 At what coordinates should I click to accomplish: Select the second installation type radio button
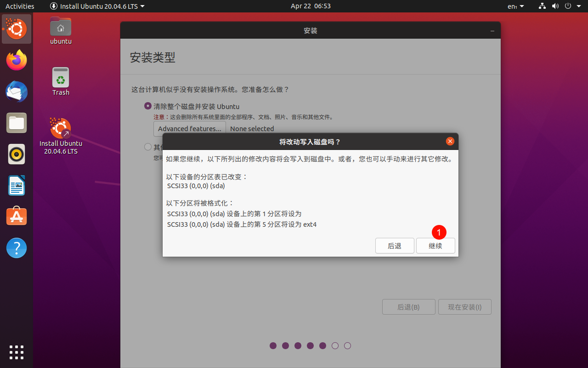tap(148, 147)
